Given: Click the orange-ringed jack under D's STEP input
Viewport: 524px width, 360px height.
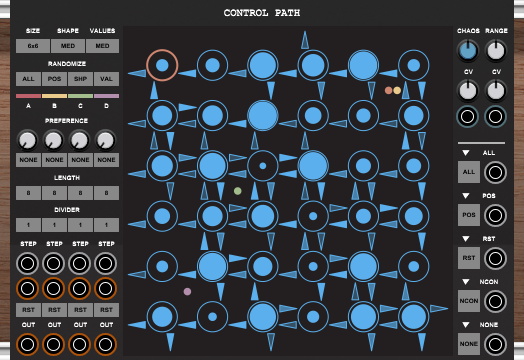Looking at the screenshot, I should (x=106, y=288).
